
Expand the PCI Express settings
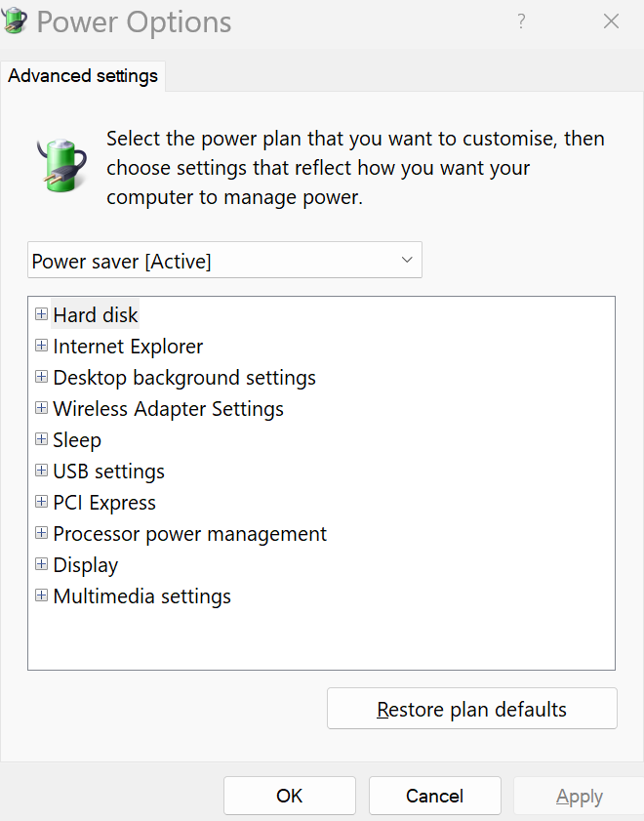[41, 502]
